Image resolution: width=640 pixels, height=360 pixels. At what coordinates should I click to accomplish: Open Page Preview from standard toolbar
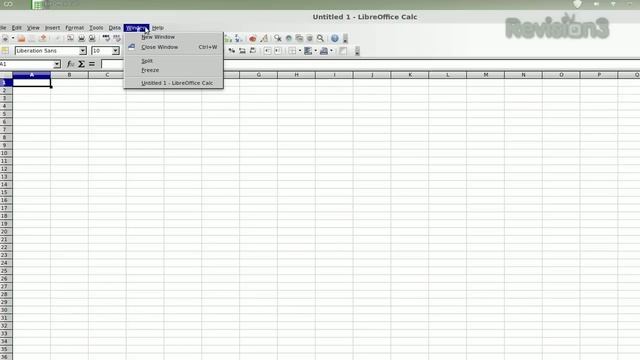tap(92, 38)
